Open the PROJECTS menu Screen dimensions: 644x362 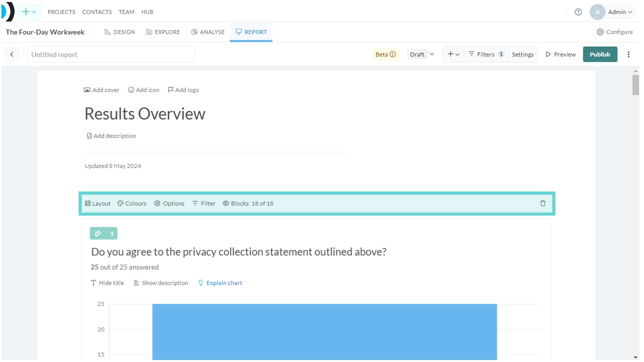click(x=62, y=12)
